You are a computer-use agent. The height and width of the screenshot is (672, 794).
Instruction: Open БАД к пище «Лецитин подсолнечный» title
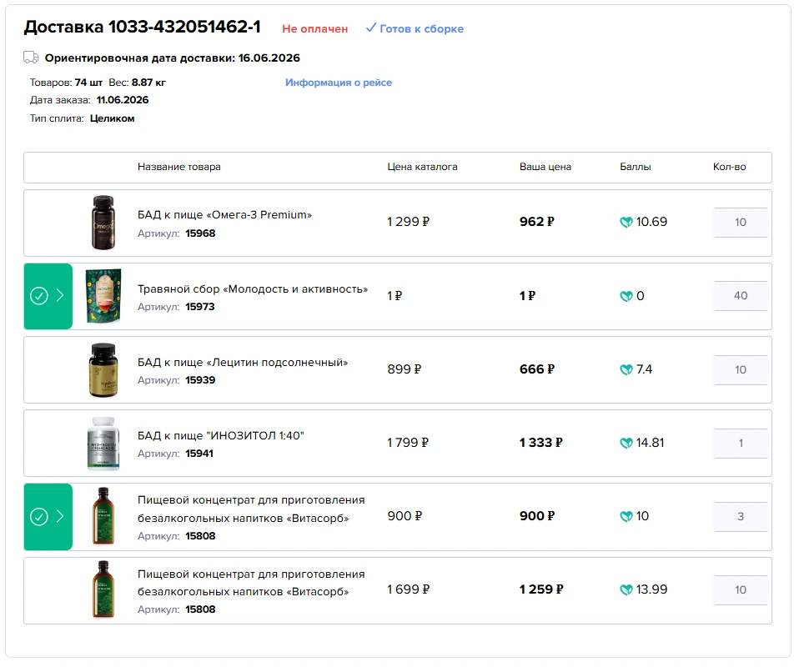click(x=243, y=363)
